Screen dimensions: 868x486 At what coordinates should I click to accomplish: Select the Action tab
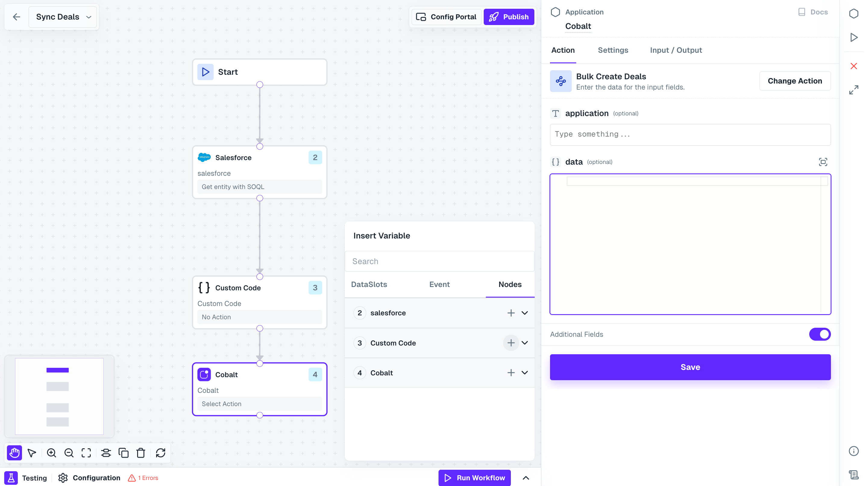563,50
